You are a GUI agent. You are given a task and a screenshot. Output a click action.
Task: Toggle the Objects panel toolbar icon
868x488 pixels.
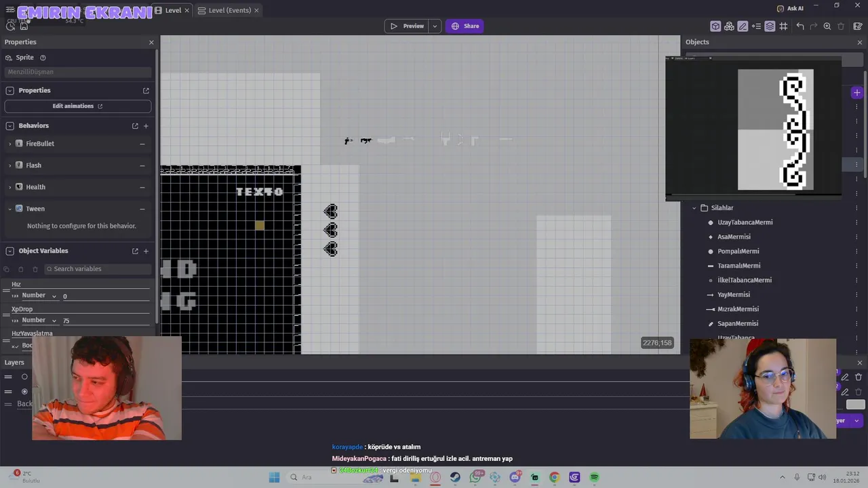point(715,26)
